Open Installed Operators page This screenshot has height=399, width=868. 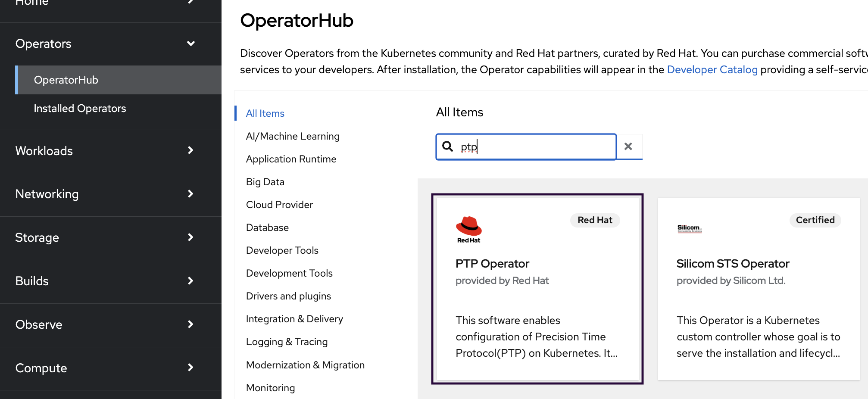coord(80,109)
